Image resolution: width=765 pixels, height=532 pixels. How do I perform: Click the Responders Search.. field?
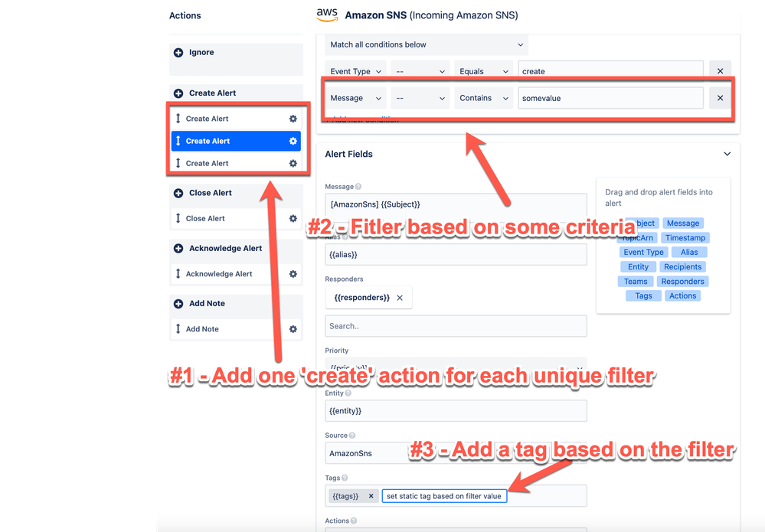coord(456,326)
